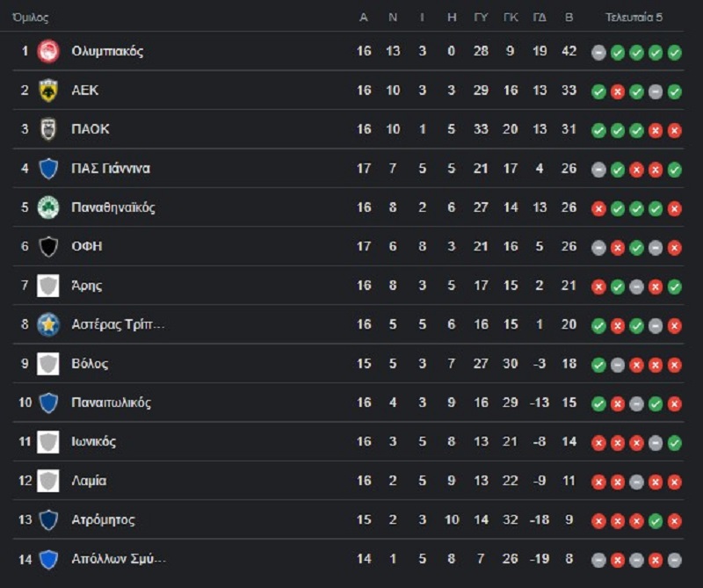Click the Ατρόμητος dark blue shield
Screen dimensions: 703x588
point(48,519)
